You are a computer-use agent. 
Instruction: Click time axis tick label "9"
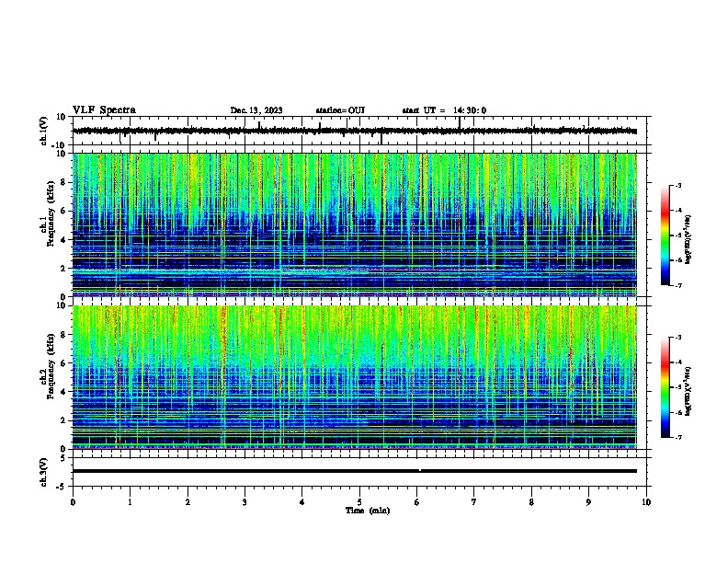coord(588,502)
